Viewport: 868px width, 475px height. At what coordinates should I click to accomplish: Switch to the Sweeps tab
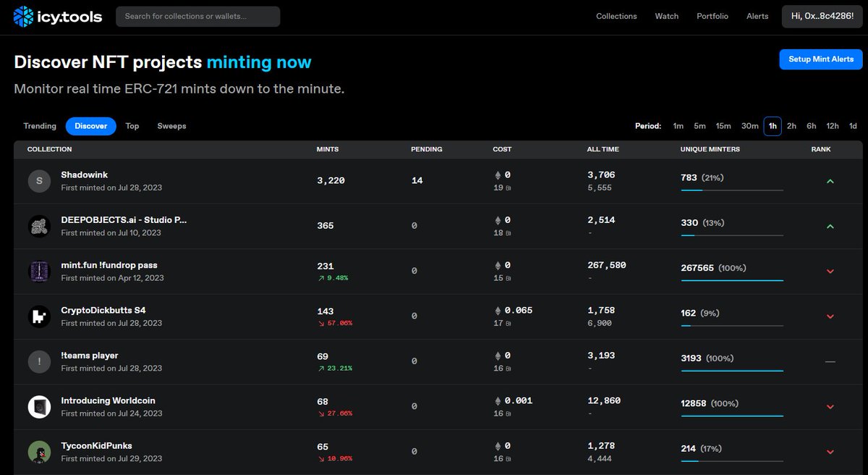coord(172,126)
